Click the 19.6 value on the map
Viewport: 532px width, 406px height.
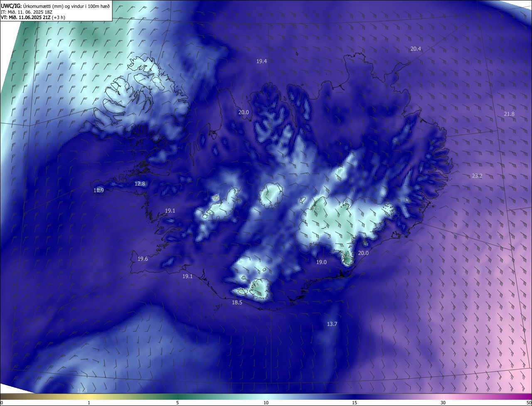point(143,259)
